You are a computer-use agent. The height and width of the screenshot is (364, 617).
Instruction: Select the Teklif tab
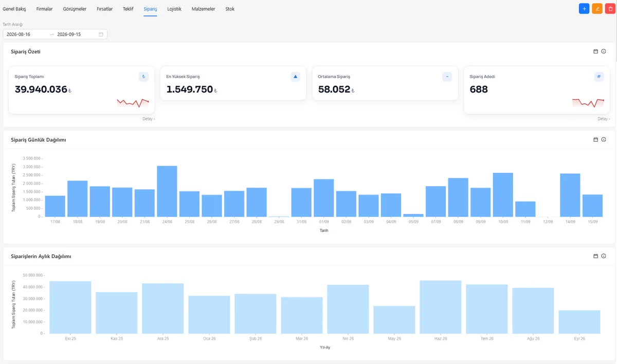tap(128, 9)
